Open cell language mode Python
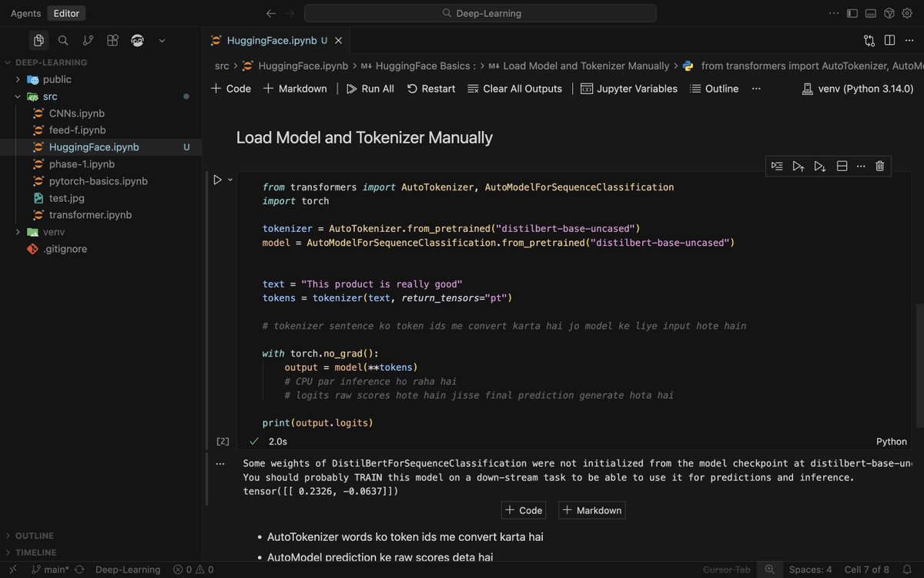The image size is (924, 578). pyautogui.click(x=892, y=442)
